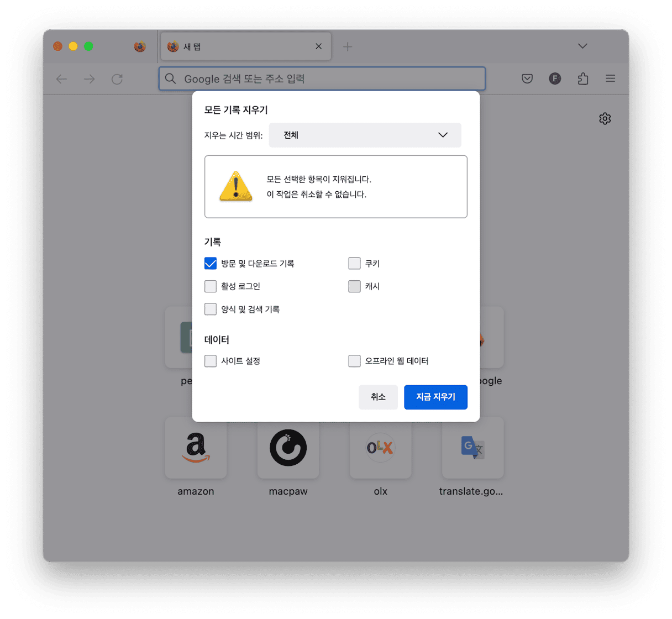The height and width of the screenshot is (619, 672).
Task: Uncheck 방문 및 다운로드 기록 checkbox
Action: pos(210,264)
